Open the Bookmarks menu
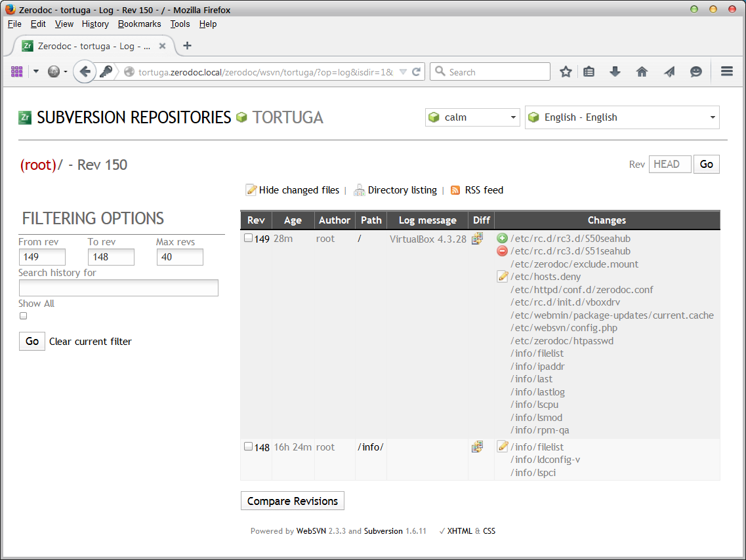The width and height of the screenshot is (746, 560). pos(139,24)
